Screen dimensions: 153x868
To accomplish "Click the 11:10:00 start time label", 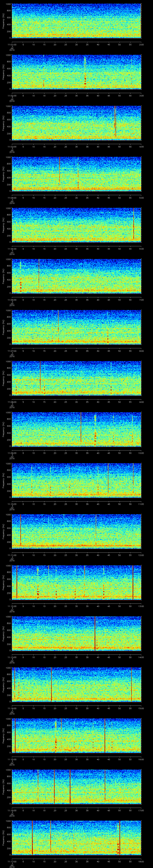I will pos(12,504).
